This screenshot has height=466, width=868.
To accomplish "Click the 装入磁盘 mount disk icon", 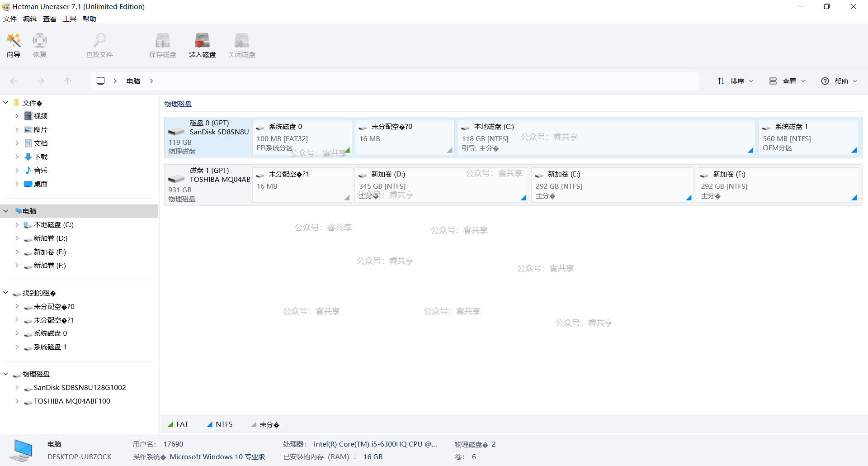I will coord(202,45).
